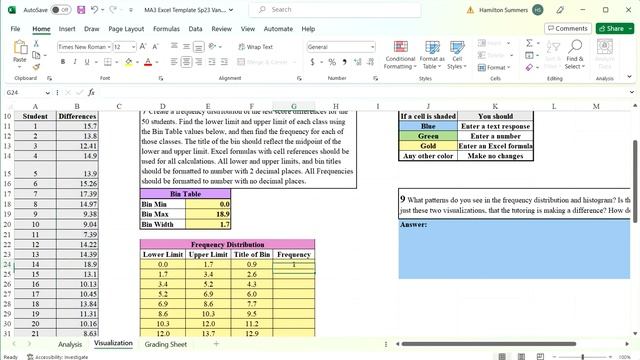Toggle Center horizontal alignment

pyautogui.click(x=186, y=62)
